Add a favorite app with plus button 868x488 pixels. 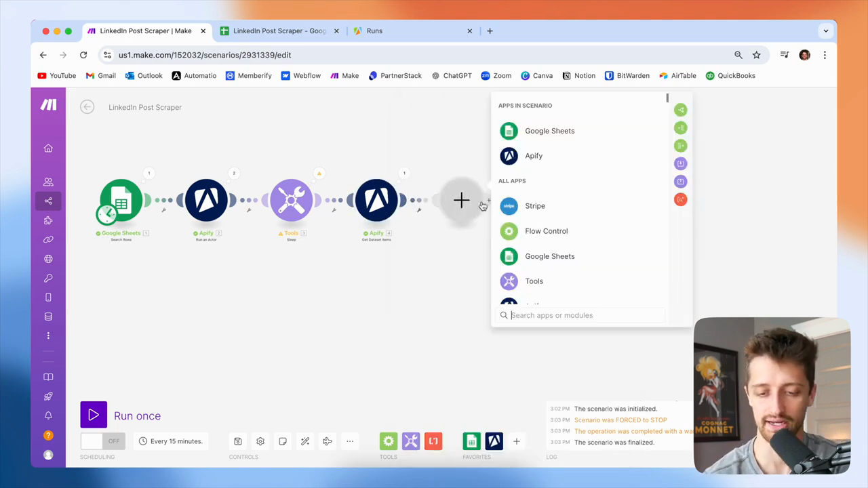pyautogui.click(x=516, y=441)
